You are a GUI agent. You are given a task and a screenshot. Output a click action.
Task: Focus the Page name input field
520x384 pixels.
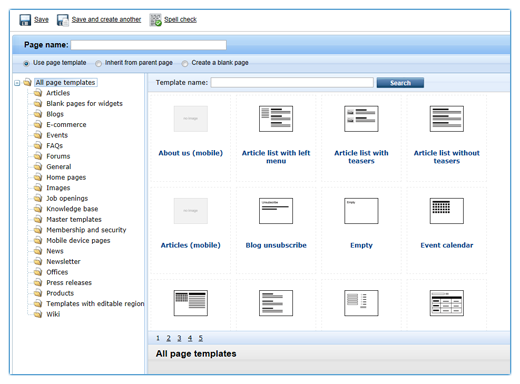point(149,45)
